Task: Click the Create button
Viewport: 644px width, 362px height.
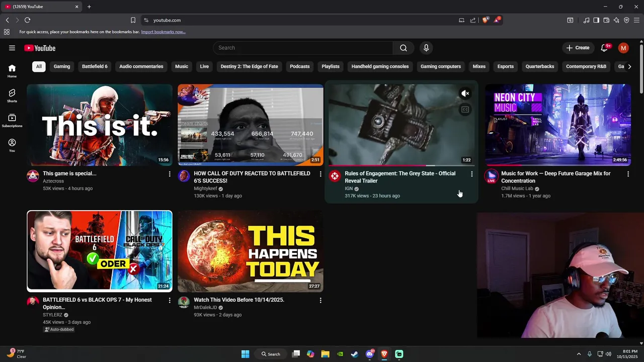Action: click(578, 48)
